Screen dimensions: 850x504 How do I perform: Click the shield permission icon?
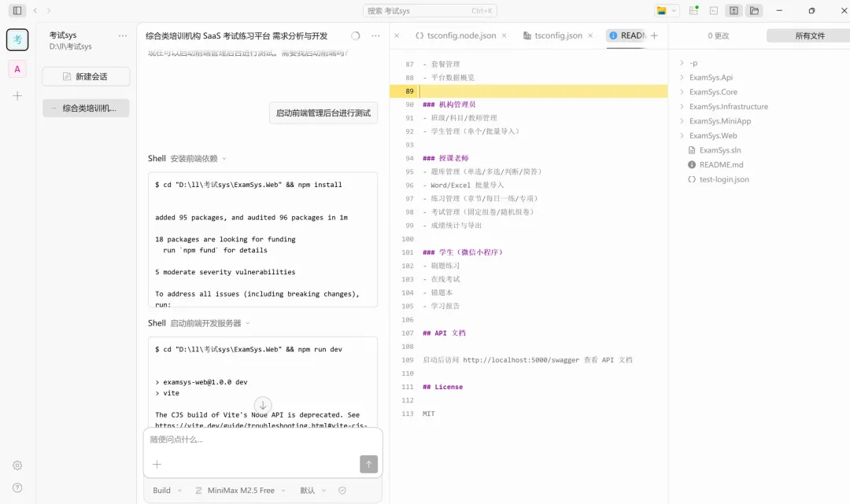click(x=342, y=491)
